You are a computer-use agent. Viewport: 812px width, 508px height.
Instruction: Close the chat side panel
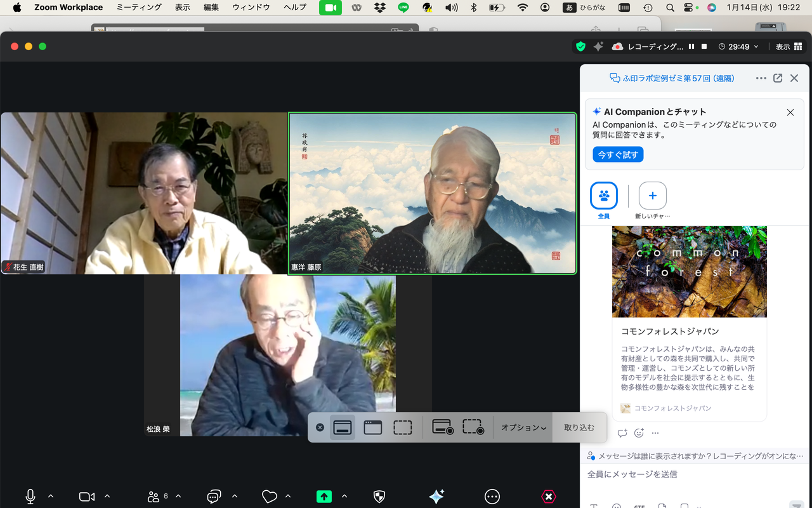point(794,78)
